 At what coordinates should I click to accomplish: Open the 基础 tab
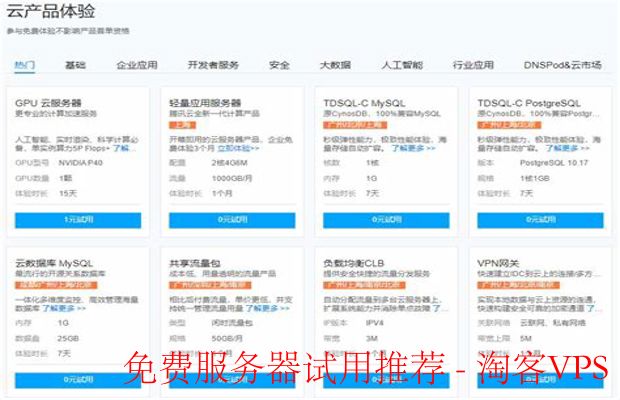75,65
